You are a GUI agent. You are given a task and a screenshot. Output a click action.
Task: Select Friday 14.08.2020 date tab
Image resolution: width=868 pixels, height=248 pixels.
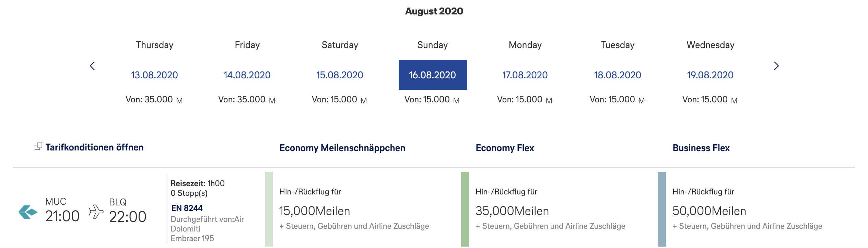[x=247, y=75]
